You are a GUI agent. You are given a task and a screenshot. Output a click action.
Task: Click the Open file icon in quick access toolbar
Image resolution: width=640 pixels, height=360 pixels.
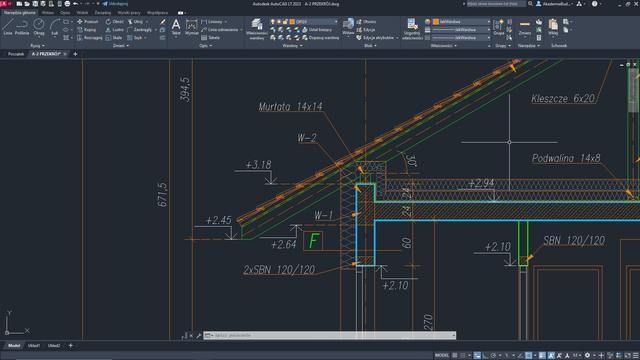click(27, 4)
